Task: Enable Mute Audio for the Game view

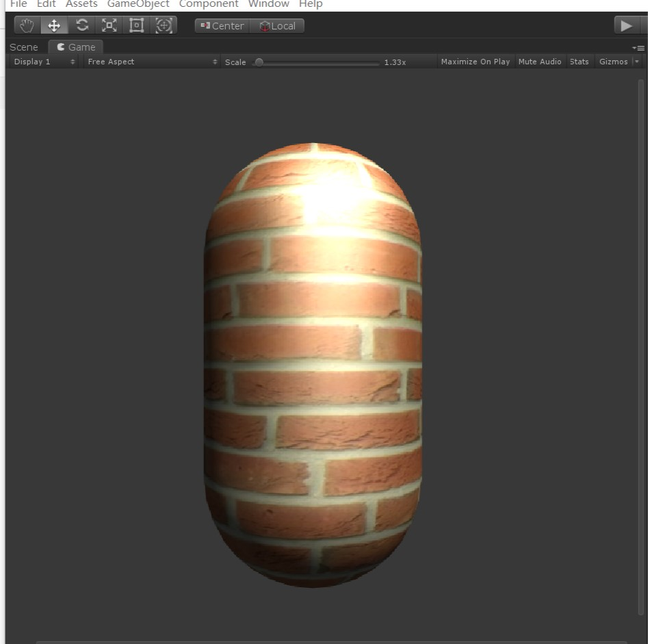Action: pos(540,61)
